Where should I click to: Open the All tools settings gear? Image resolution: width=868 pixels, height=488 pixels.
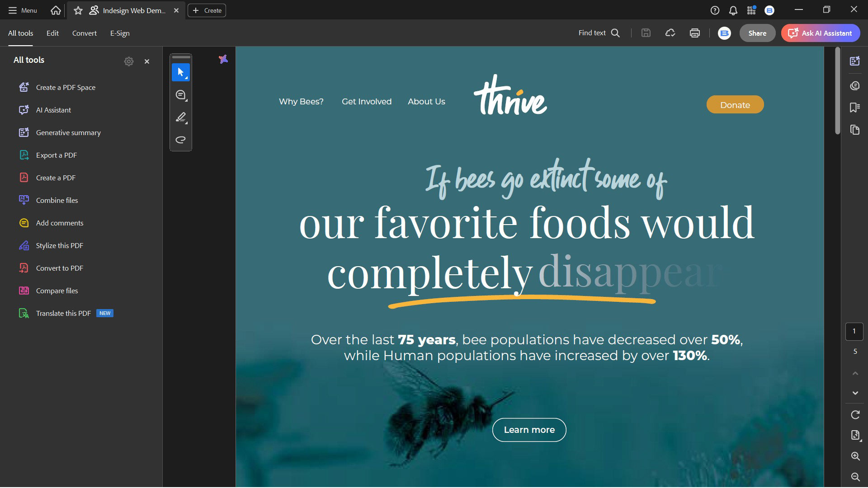(x=129, y=61)
